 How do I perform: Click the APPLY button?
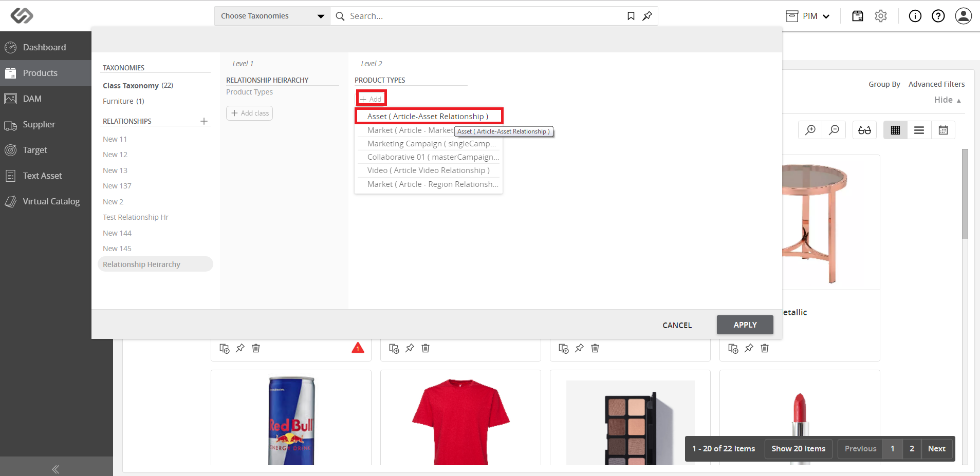(745, 325)
